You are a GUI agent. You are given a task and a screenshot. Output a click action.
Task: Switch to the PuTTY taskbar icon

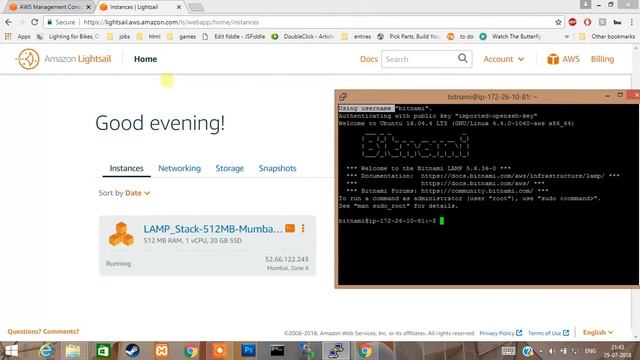[336, 351]
